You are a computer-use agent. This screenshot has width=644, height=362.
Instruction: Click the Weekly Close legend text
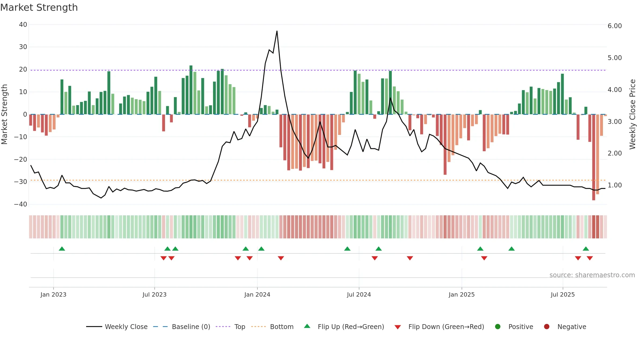click(126, 327)
